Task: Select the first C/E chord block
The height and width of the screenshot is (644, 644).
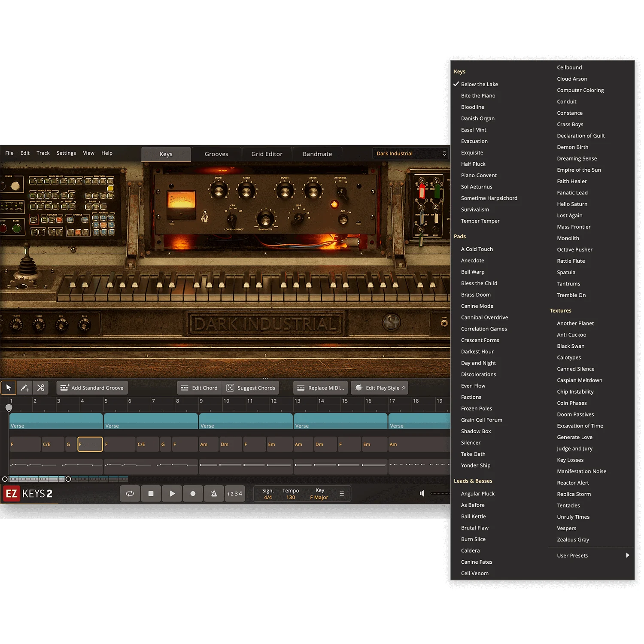Action: tap(53, 444)
